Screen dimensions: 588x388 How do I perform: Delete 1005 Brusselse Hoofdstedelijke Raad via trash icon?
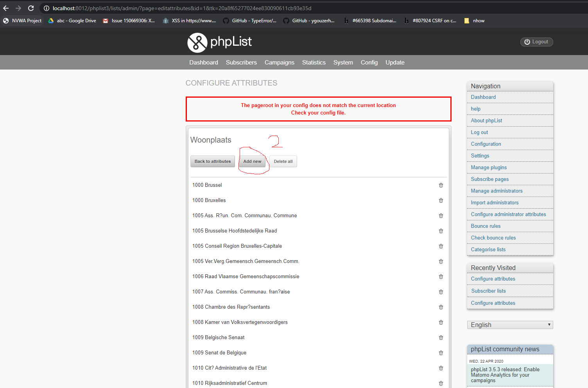tap(441, 231)
